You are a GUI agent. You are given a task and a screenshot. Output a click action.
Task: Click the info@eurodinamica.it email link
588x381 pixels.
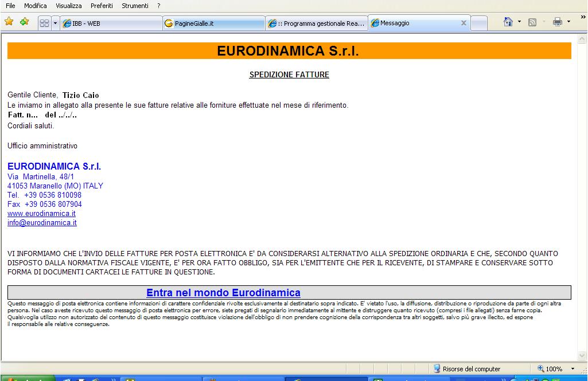(x=42, y=222)
